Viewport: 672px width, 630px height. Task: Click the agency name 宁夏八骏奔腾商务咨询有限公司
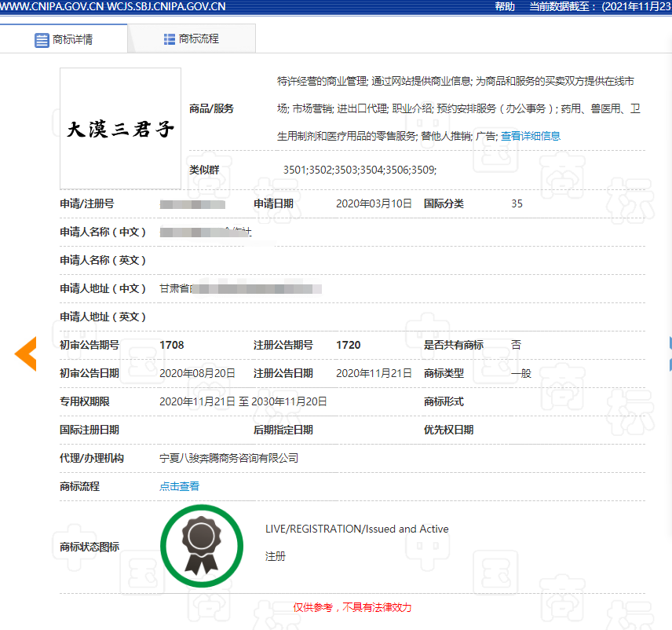click(x=228, y=458)
